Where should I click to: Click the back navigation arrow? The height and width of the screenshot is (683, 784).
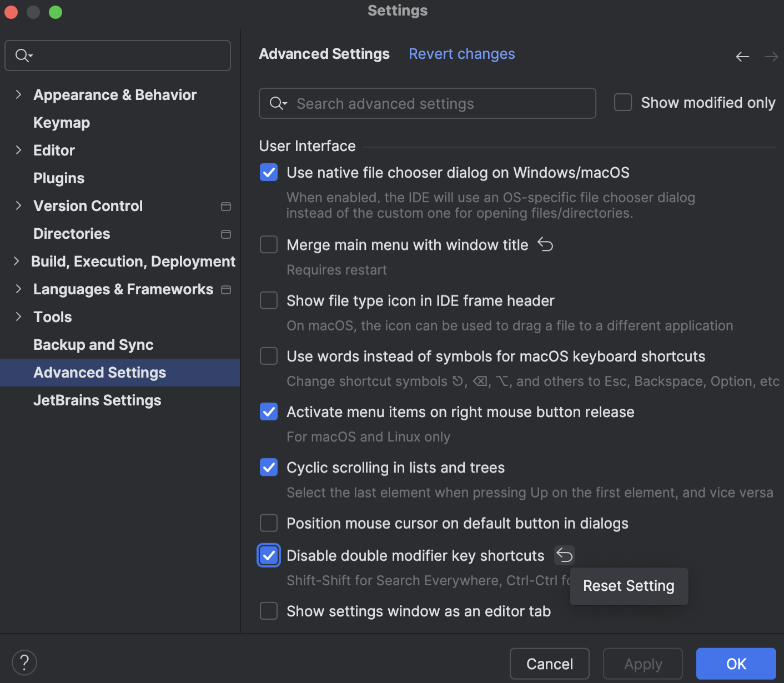(742, 56)
